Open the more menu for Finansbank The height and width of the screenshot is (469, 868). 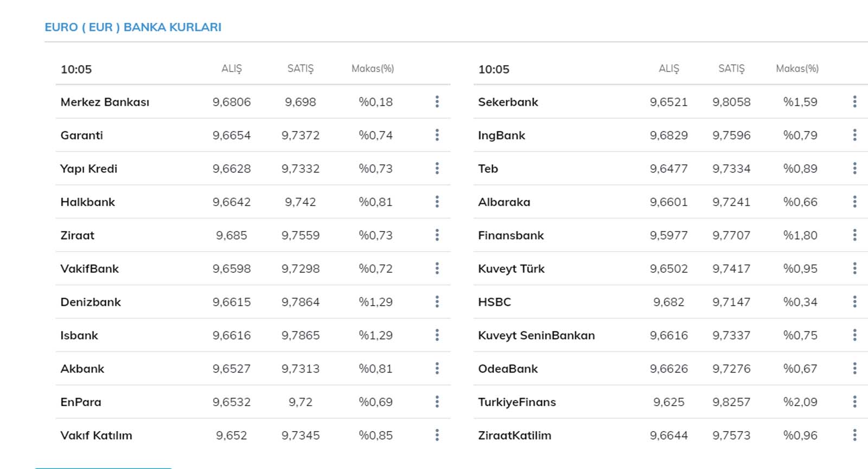tap(854, 235)
